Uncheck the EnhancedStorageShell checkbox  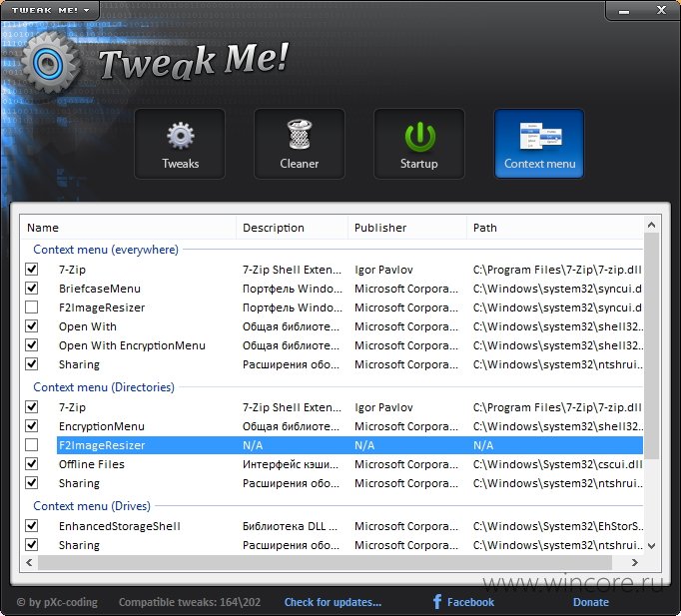[32, 526]
